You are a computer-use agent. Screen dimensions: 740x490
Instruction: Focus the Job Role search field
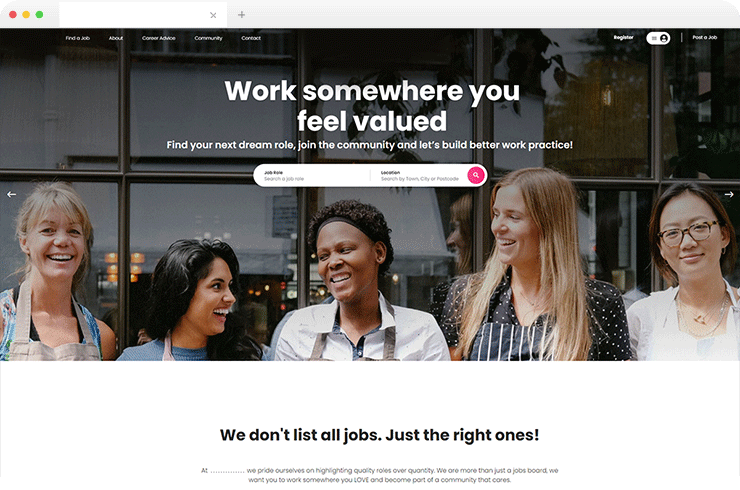[x=312, y=176]
